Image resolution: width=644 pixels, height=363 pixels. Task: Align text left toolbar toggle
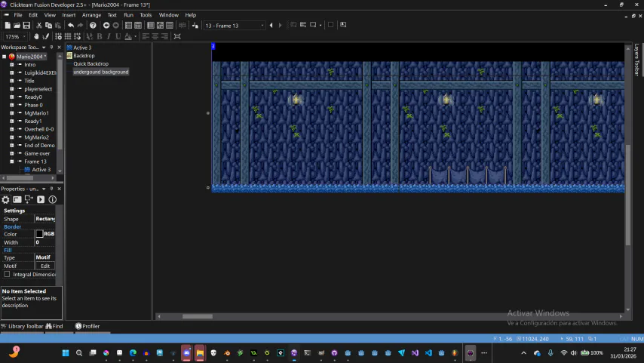(146, 36)
